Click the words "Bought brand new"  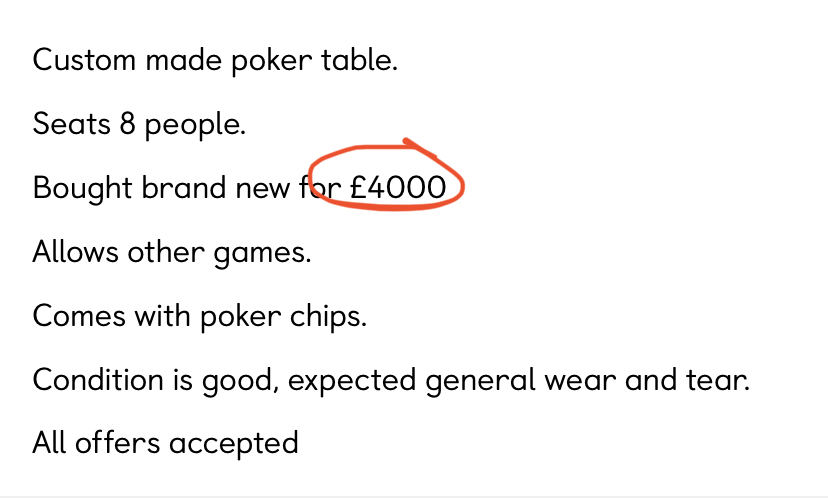pos(160,187)
